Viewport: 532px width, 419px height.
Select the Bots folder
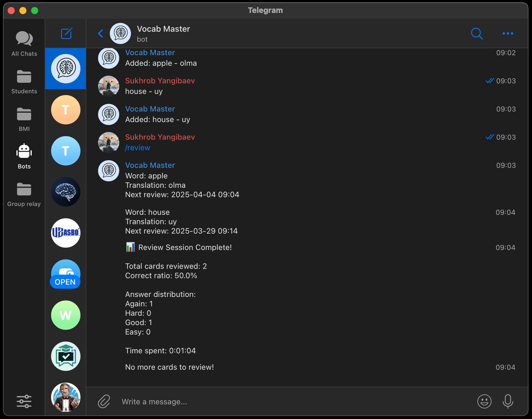coord(24,156)
